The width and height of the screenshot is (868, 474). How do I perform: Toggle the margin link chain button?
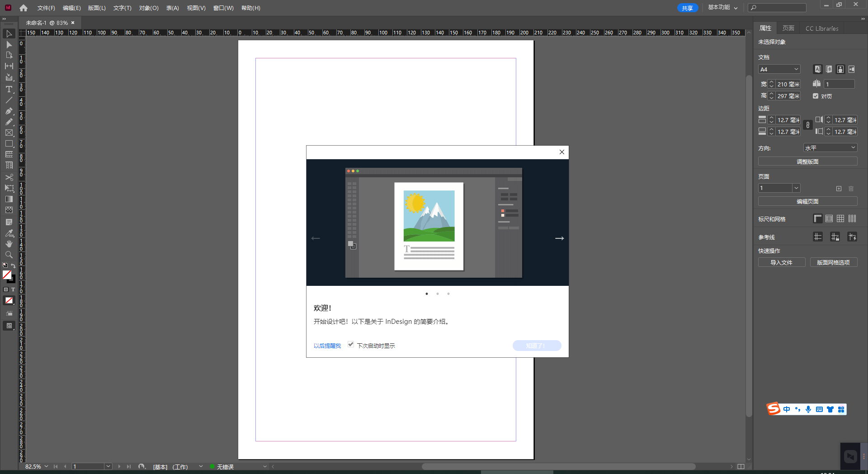(x=808, y=125)
